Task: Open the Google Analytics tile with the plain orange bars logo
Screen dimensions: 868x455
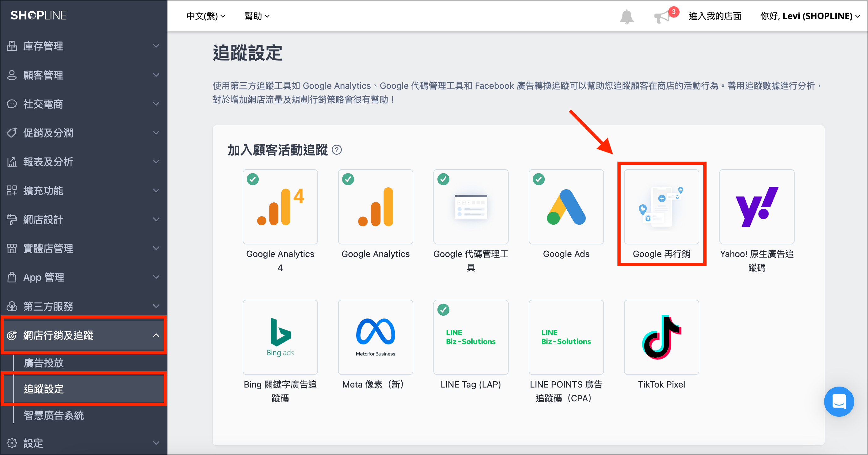Action: point(375,206)
